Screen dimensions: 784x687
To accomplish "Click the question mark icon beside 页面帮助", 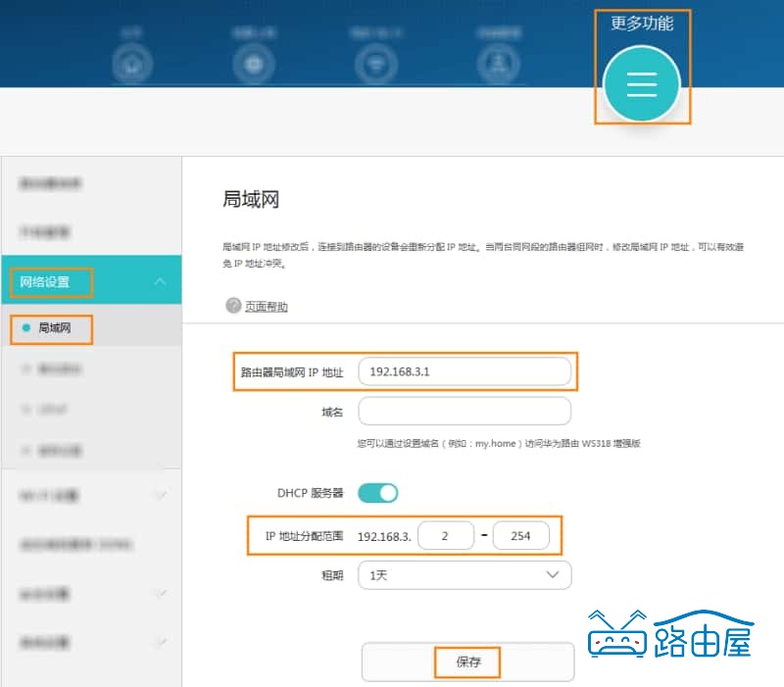I will pos(232,306).
